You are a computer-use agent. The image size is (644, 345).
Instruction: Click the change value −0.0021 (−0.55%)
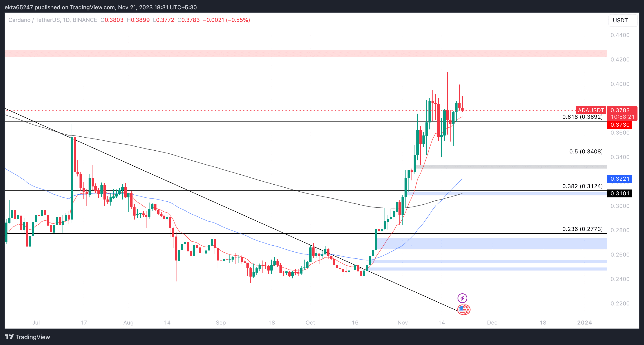[x=226, y=20]
